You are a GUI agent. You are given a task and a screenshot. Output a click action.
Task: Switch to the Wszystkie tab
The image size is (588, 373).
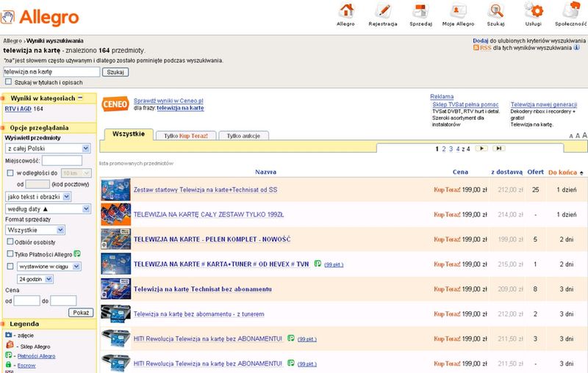[128, 134]
